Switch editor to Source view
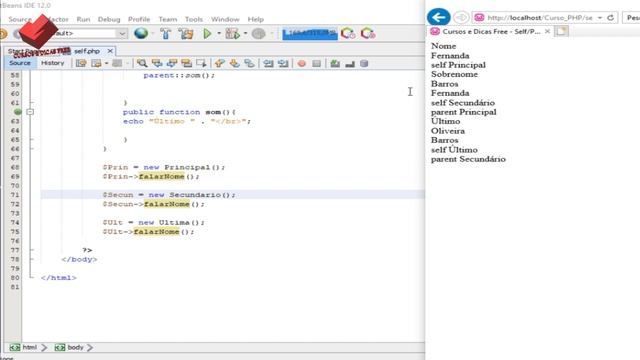 tap(20, 63)
